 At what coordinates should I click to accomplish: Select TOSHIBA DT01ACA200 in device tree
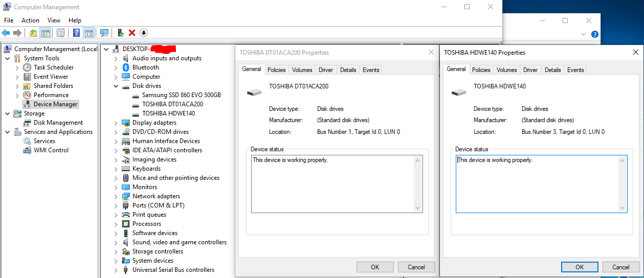click(172, 104)
